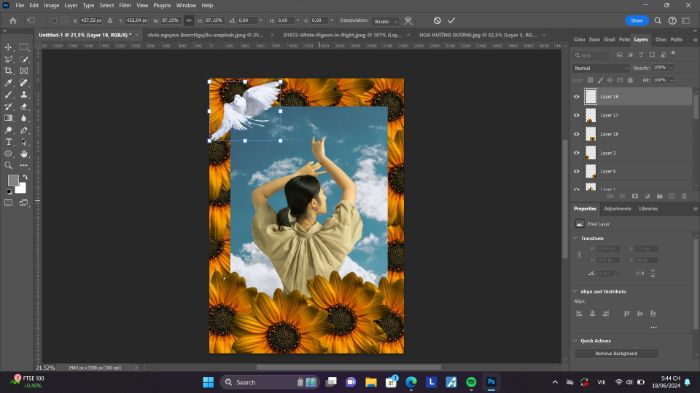The image size is (700, 393).
Task: Hide Layer 18 with its eye icon
Action: 577,96
